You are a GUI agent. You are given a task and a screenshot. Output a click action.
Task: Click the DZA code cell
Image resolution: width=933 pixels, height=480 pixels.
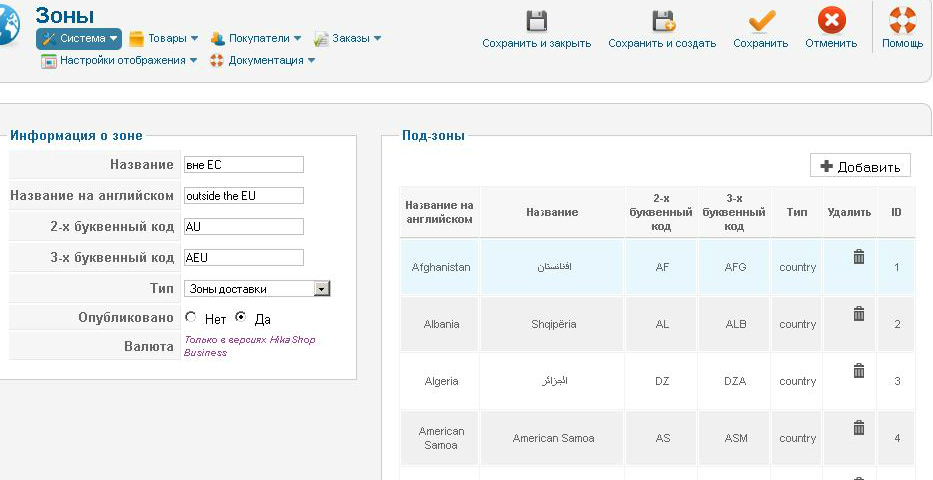tap(735, 381)
